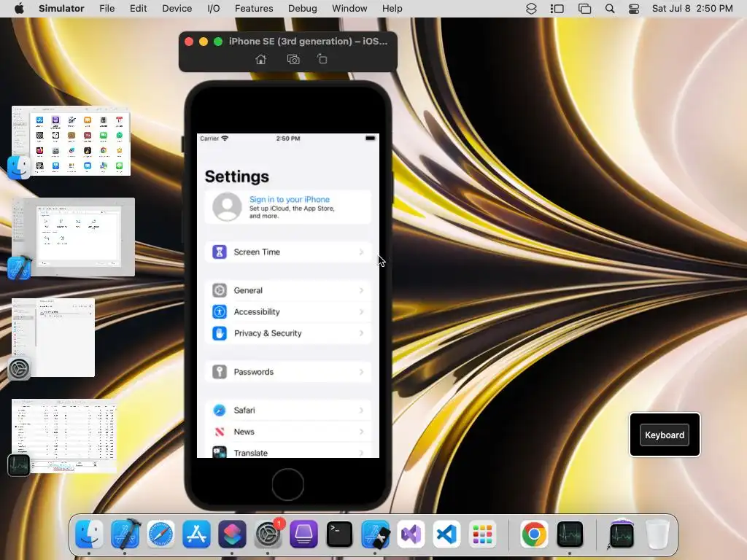Open the Features menu
747x560 pixels.
pyautogui.click(x=254, y=9)
